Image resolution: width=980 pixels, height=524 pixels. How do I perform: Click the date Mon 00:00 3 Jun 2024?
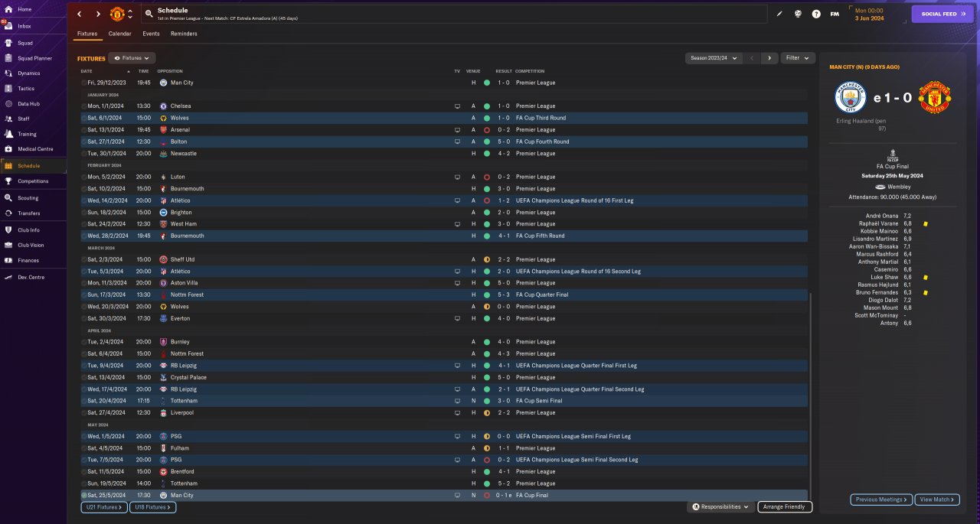click(869, 14)
